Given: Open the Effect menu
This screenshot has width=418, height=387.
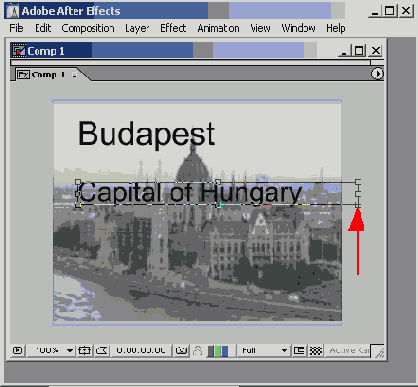Looking at the screenshot, I should point(173,28).
